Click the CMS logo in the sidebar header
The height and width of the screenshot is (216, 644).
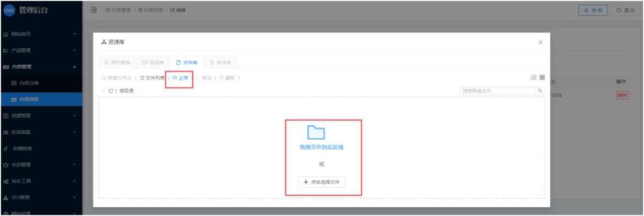pyautogui.click(x=8, y=10)
